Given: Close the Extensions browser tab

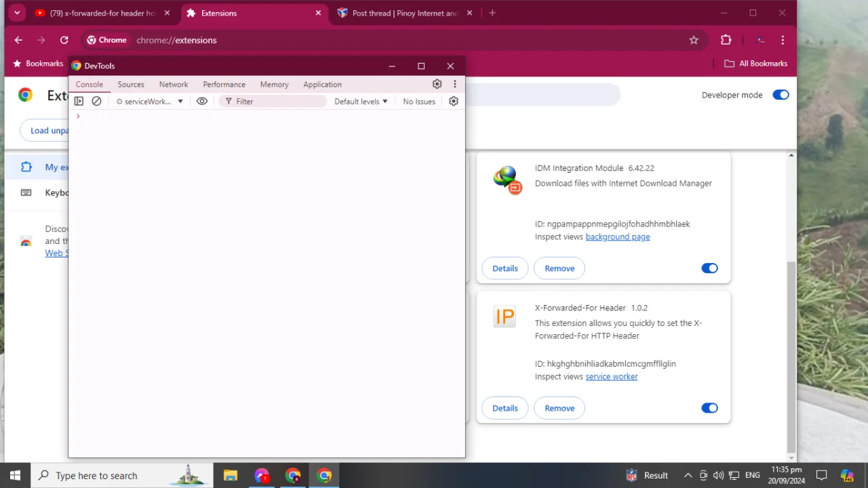Looking at the screenshot, I should click(x=318, y=13).
